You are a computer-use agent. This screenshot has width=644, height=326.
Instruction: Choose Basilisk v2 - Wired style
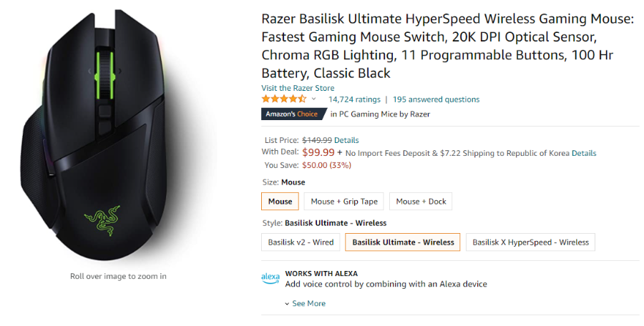(x=301, y=242)
